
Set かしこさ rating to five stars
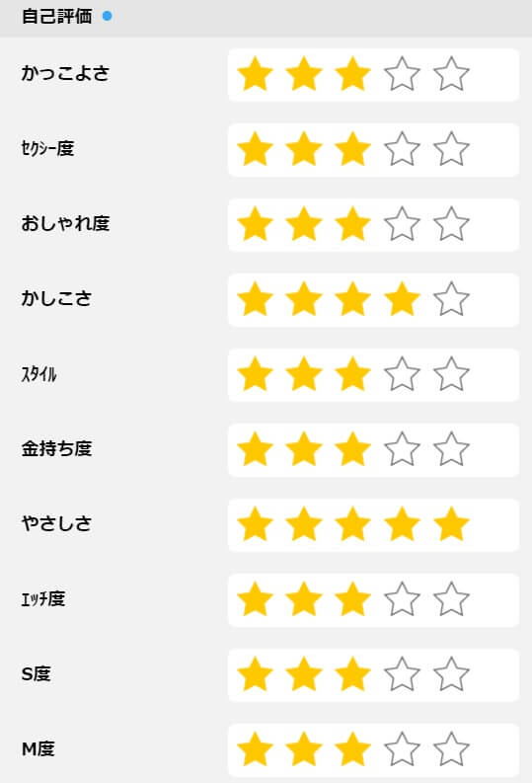[x=451, y=298]
